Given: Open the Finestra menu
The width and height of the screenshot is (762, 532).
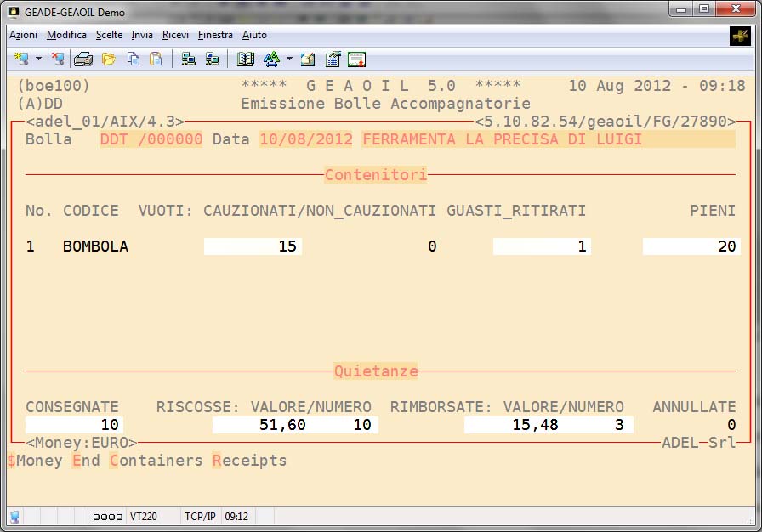Looking at the screenshot, I should click(x=215, y=35).
